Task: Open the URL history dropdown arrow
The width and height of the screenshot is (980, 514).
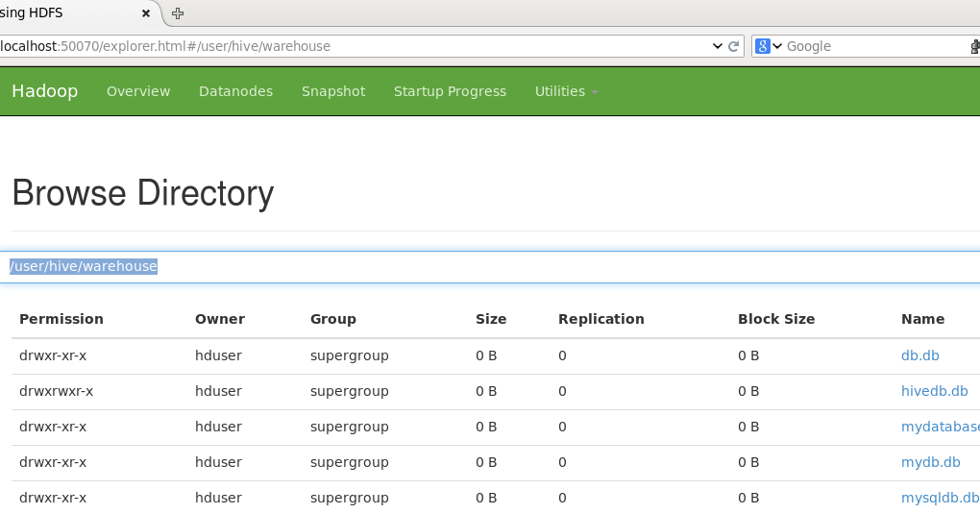Action: pyautogui.click(x=717, y=46)
